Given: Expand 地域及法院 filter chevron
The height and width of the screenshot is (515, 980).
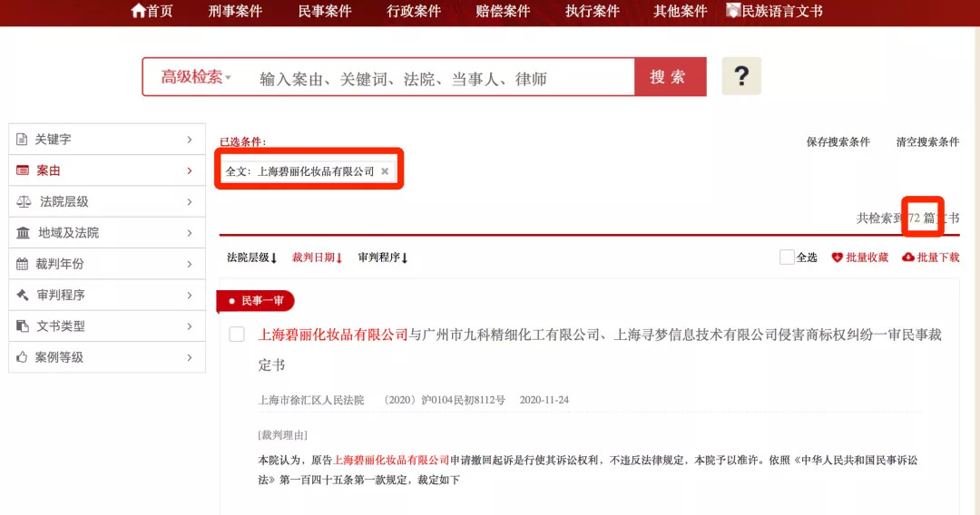Looking at the screenshot, I should pyautogui.click(x=190, y=233).
